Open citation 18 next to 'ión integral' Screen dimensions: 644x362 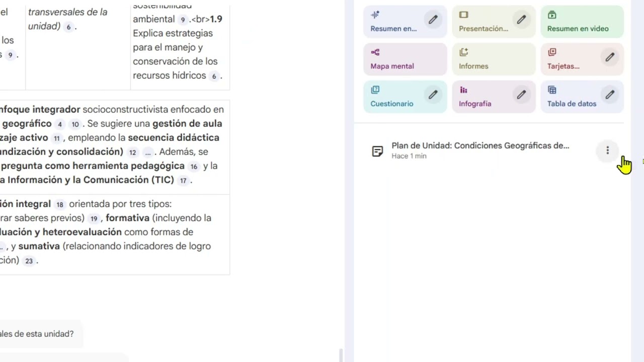pos(60,205)
